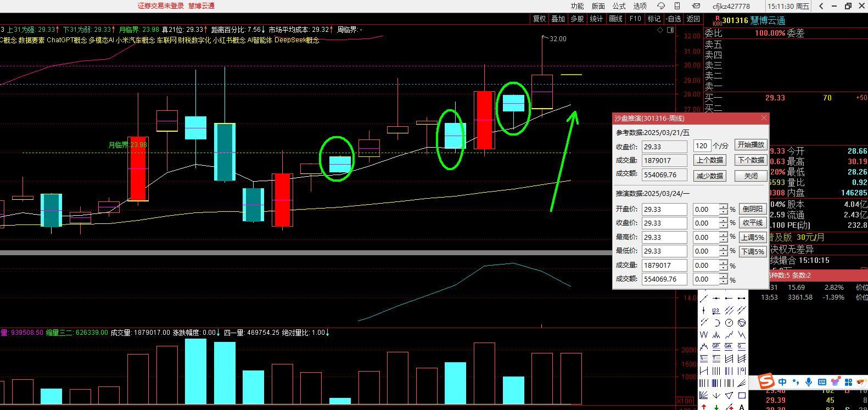The height and width of the screenshot is (410, 868).
Task: Open the Sogou toolbox four-squares icon
Action: 848,382
